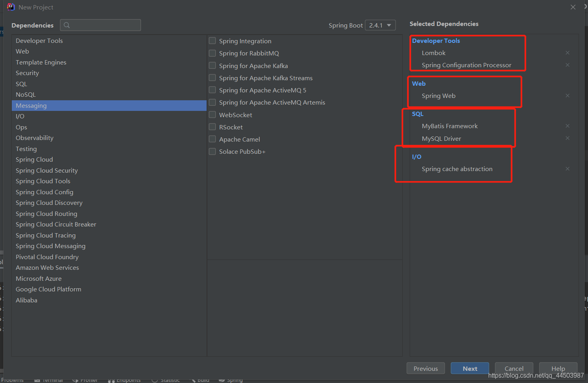Select MySQL Driver in selected list
Image resolution: width=588 pixels, height=383 pixels.
click(441, 138)
